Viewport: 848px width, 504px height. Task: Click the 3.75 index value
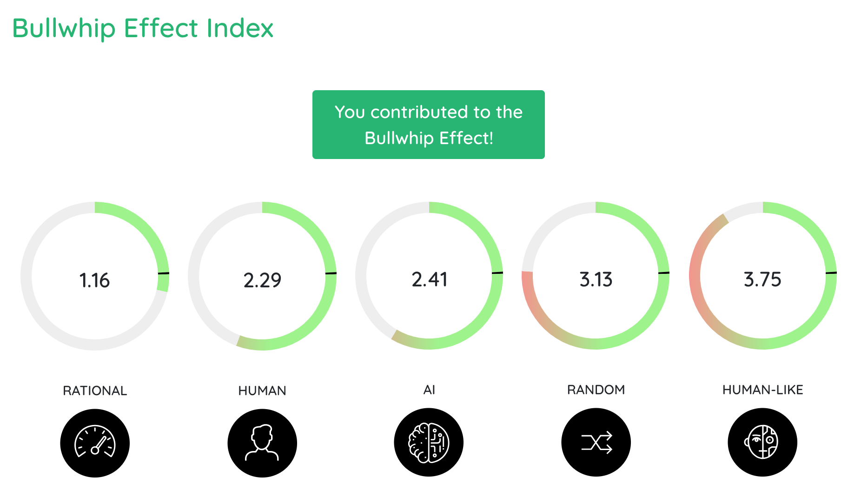point(763,279)
